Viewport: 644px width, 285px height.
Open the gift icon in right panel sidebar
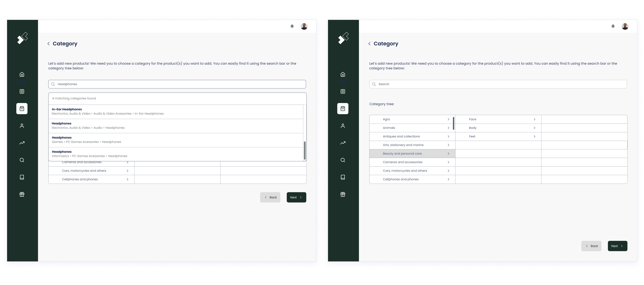tap(343, 194)
